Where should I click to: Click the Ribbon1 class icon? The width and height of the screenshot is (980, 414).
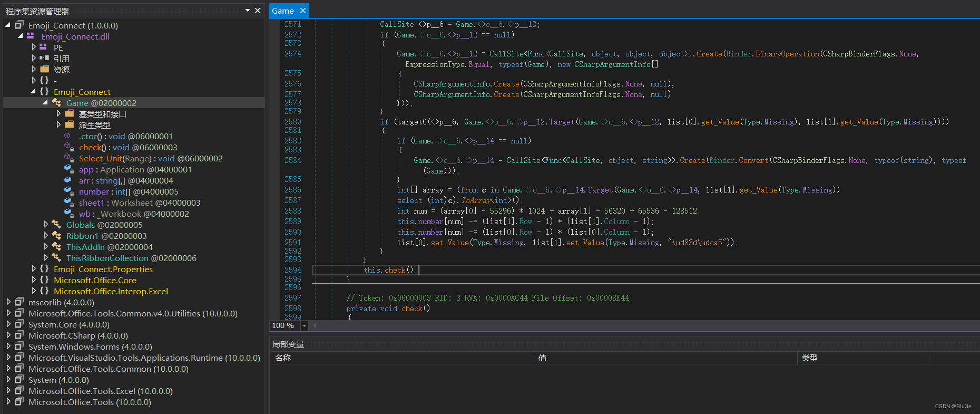pos(56,235)
